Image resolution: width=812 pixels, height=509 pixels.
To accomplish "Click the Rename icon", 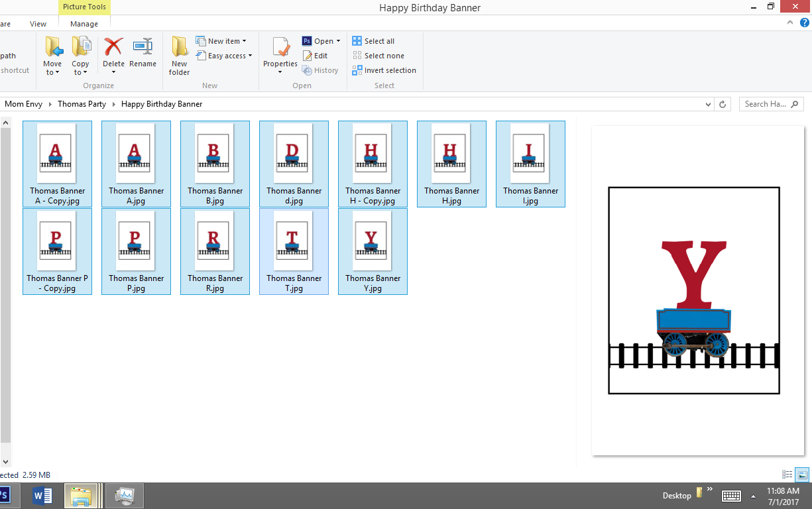I will click(143, 46).
